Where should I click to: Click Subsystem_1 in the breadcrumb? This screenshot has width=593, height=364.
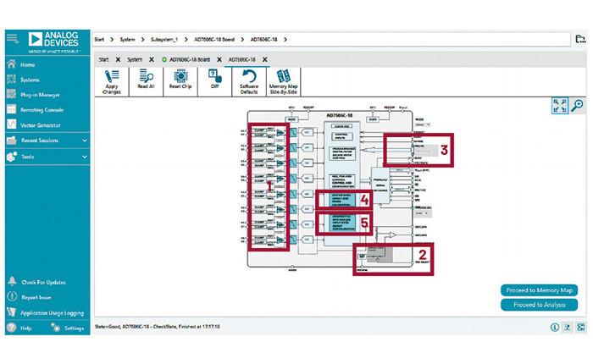164,39
